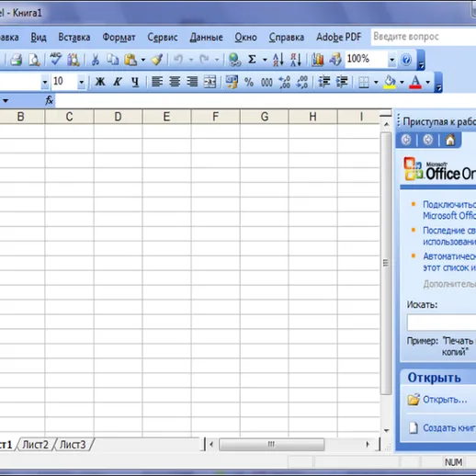Copy selection with Copy icon
The height and width of the screenshot is (476, 476).
(x=112, y=60)
